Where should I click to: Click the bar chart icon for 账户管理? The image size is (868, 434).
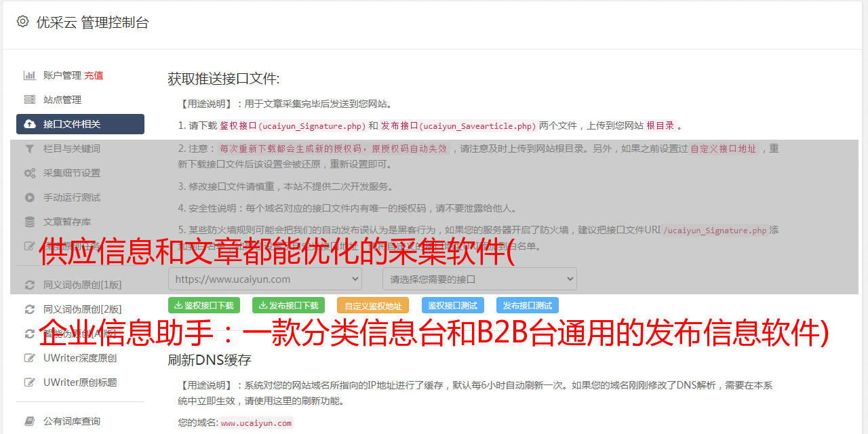tap(30, 75)
